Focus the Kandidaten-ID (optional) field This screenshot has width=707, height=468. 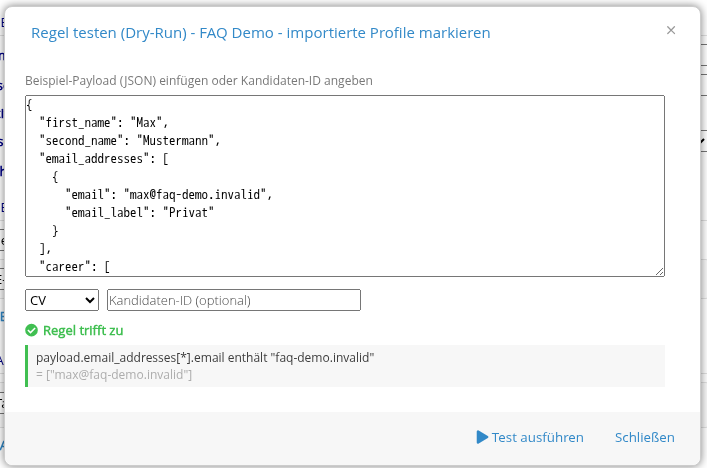point(234,300)
